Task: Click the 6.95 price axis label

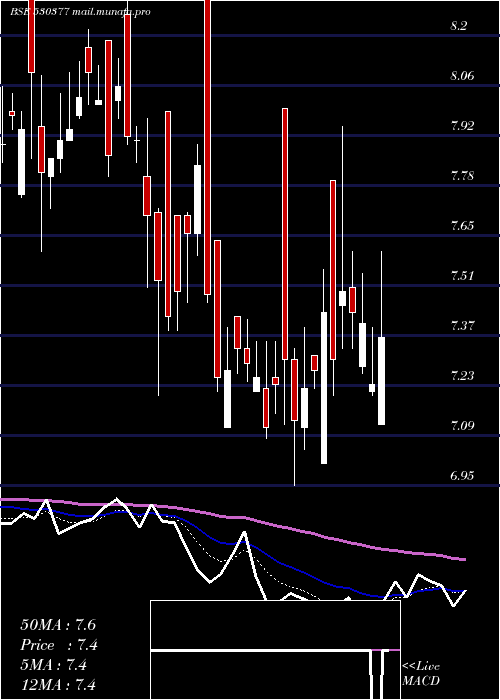Action: [462, 476]
